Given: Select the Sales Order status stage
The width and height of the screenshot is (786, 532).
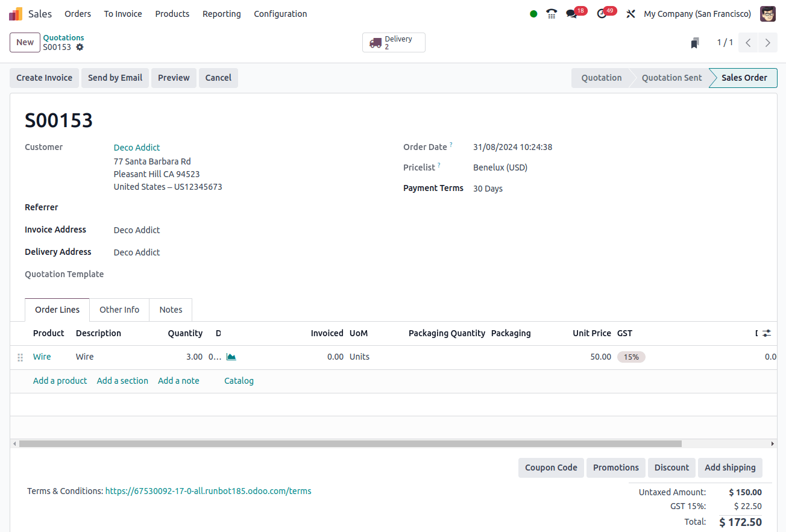Looking at the screenshot, I should (x=744, y=78).
